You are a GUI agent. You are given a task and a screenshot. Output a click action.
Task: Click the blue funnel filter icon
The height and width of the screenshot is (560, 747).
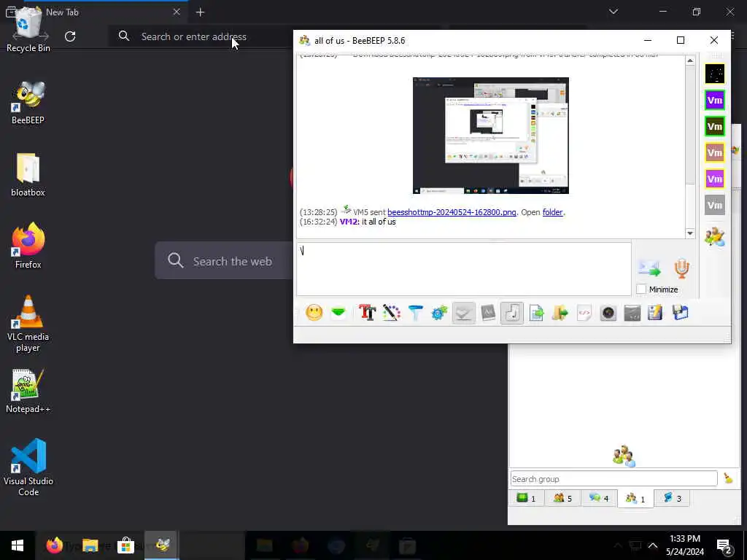click(415, 313)
